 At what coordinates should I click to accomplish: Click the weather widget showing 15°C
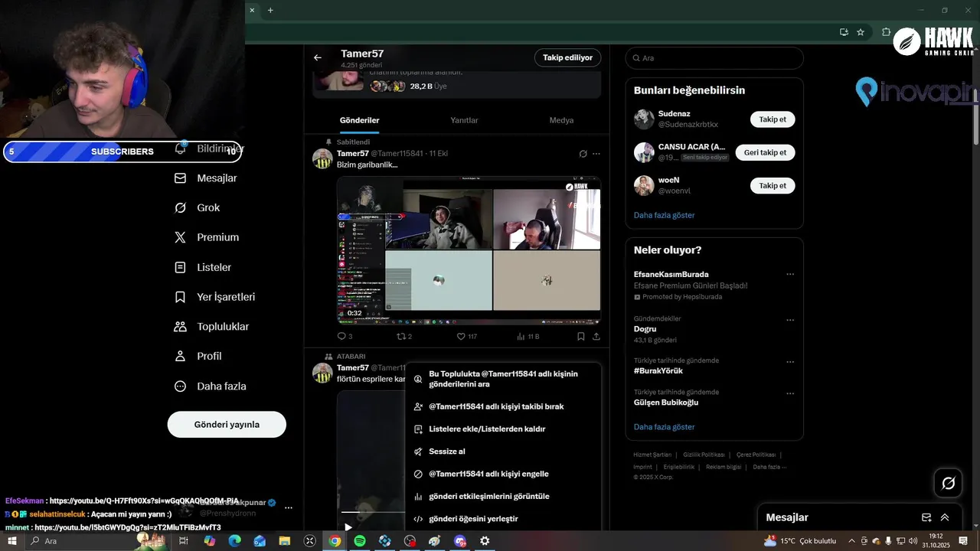(x=800, y=541)
